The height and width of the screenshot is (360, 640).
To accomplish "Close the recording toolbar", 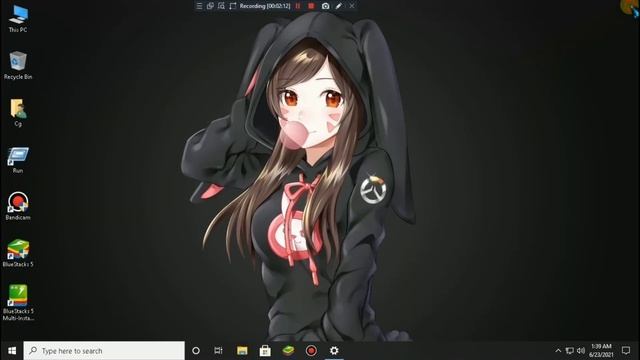I will click(352, 6).
